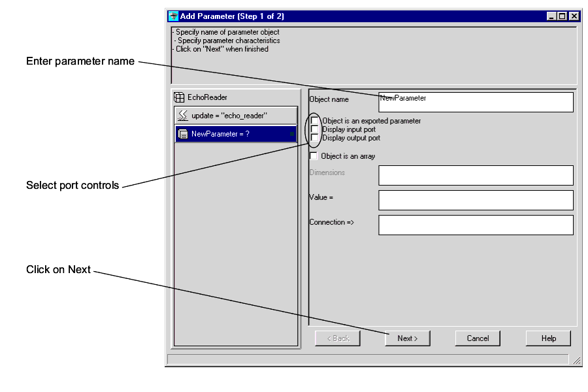The image size is (588, 392).
Task: Click the Add Parameter title bar icon
Action: pos(173,16)
